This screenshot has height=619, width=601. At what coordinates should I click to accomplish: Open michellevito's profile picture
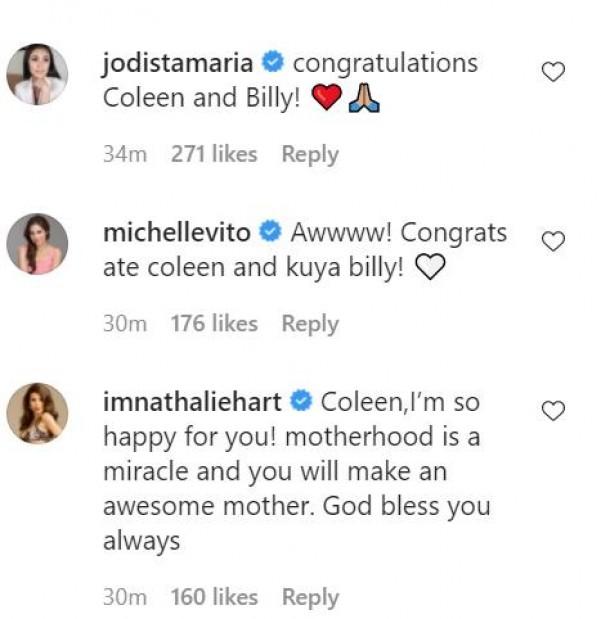(x=38, y=244)
